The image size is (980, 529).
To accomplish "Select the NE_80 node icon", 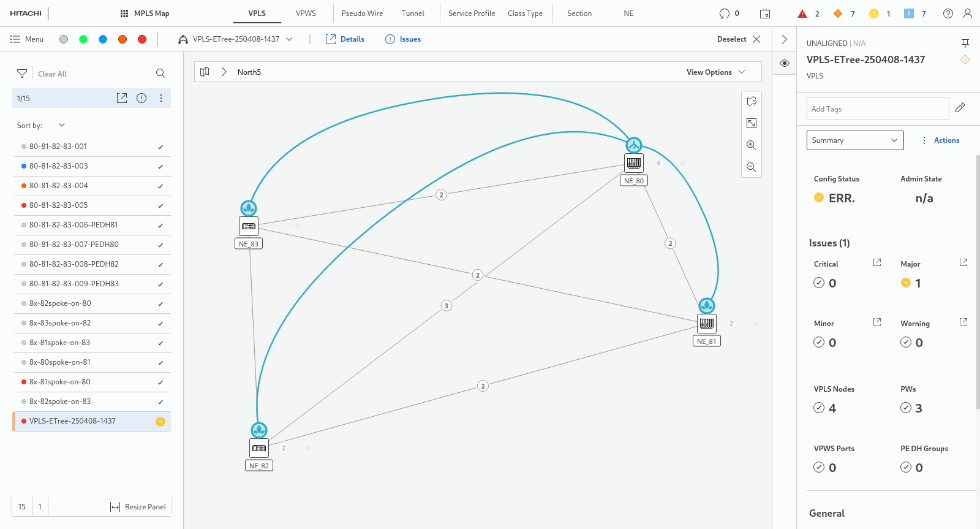I will [x=634, y=163].
